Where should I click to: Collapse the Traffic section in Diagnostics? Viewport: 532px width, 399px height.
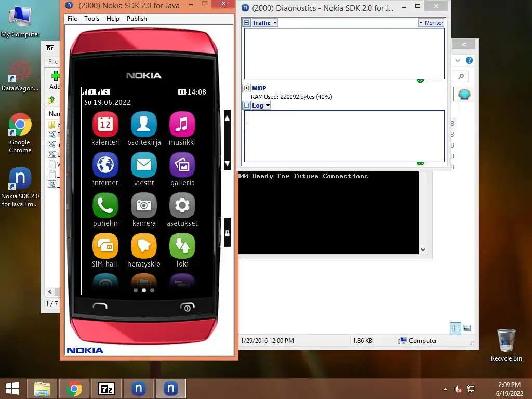pyautogui.click(x=247, y=23)
